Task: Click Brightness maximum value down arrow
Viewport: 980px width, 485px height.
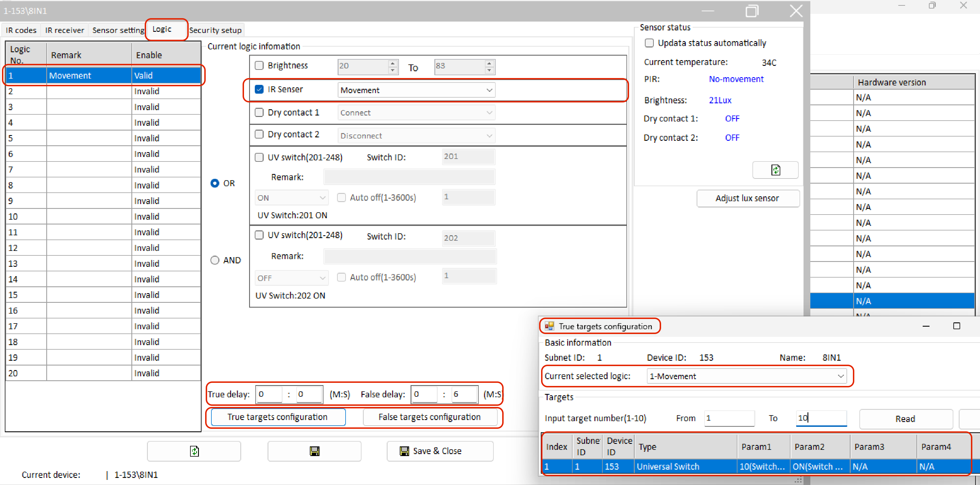Action: (x=489, y=70)
